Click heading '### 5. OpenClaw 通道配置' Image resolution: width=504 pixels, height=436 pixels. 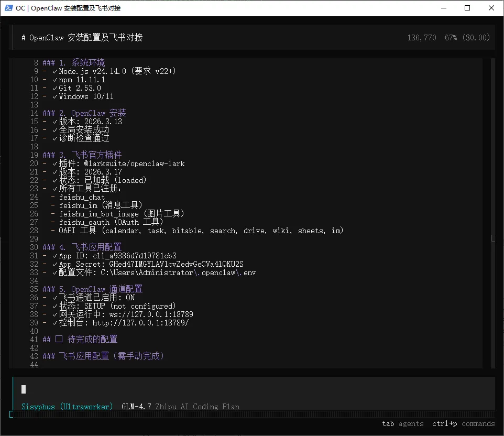[93, 289]
